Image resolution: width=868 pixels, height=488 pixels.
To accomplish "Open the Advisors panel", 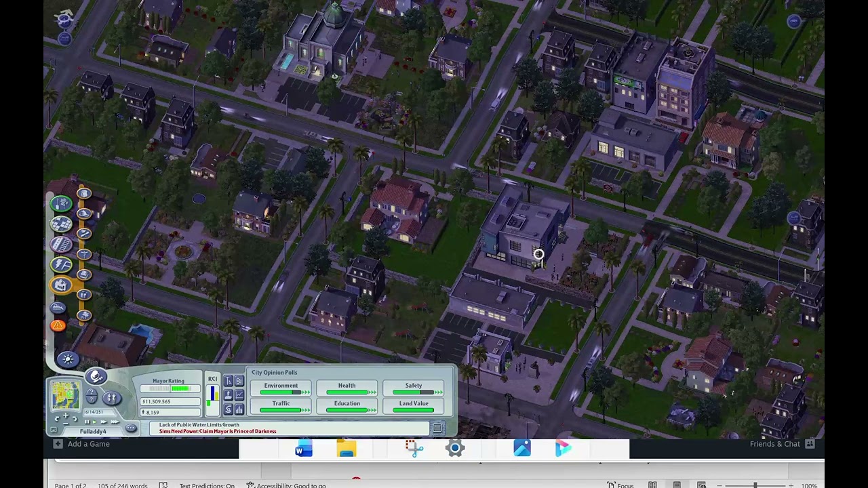I will click(x=112, y=397).
